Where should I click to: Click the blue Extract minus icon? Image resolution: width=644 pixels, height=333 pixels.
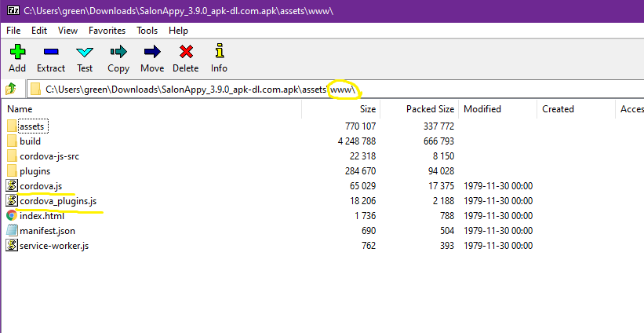pyautogui.click(x=51, y=51)
